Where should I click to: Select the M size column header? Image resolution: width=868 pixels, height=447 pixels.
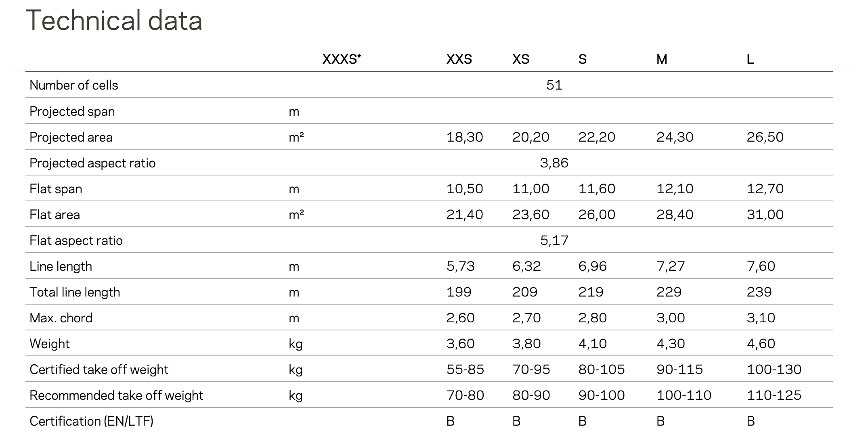point(662,59)
